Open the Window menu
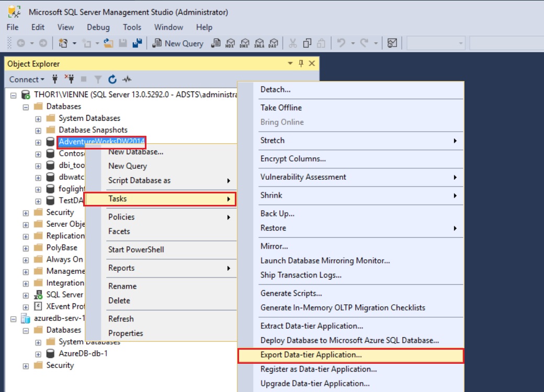The height and width of the screenshot is (392, 544). point(168,27)
